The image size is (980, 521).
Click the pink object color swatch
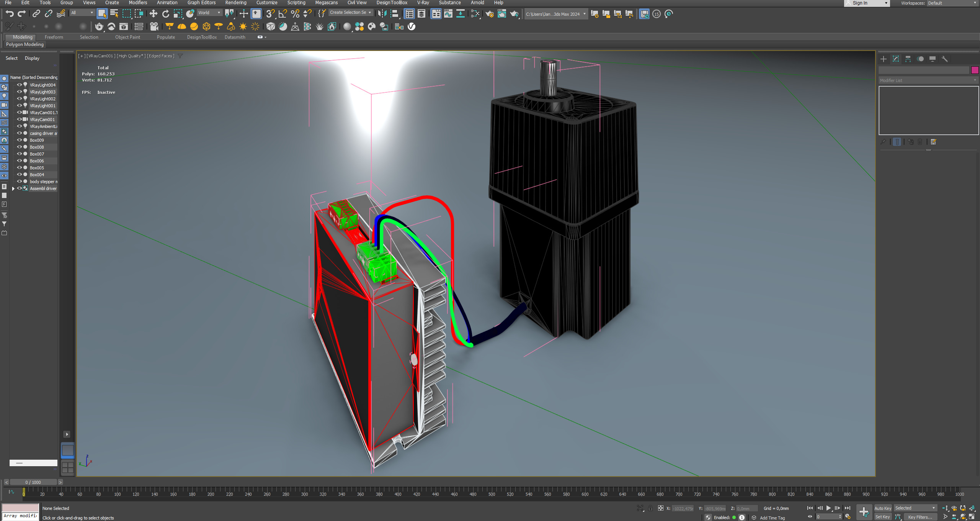tap(975, 70)
